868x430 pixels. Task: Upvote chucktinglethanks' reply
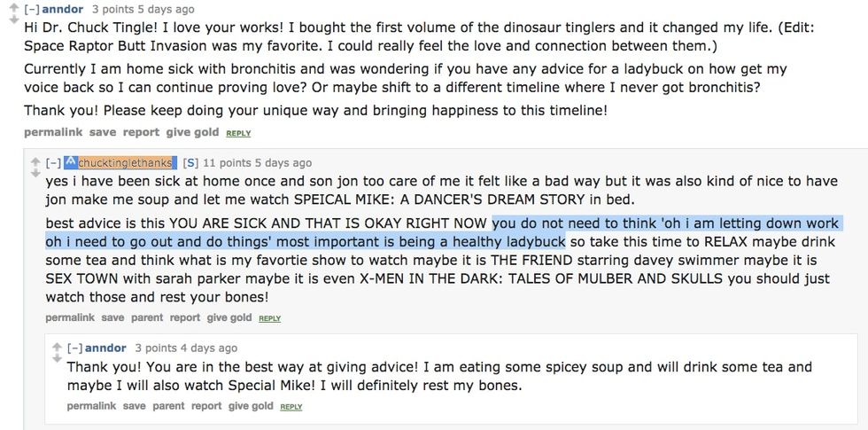[x=35, y=161]
